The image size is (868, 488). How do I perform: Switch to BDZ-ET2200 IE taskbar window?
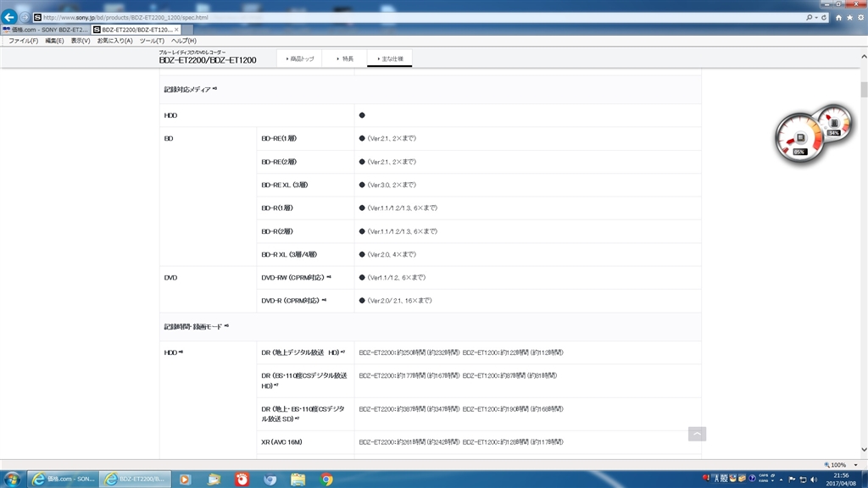coord(136,480)
